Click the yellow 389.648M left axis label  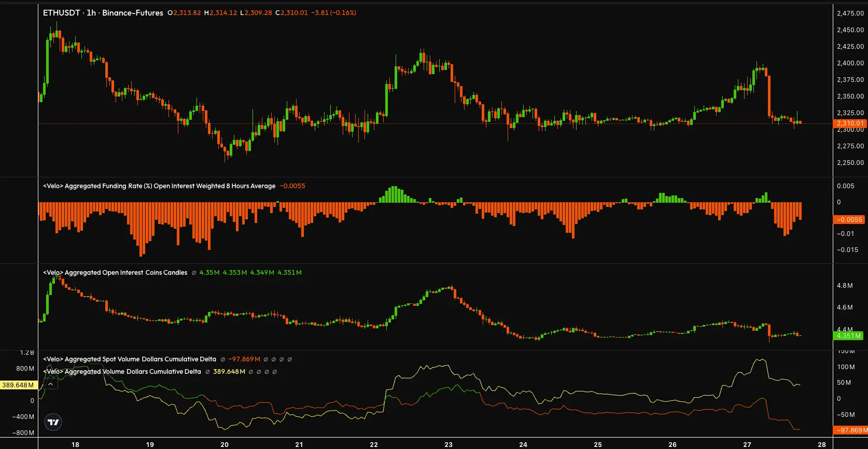[x=18, y=385]
